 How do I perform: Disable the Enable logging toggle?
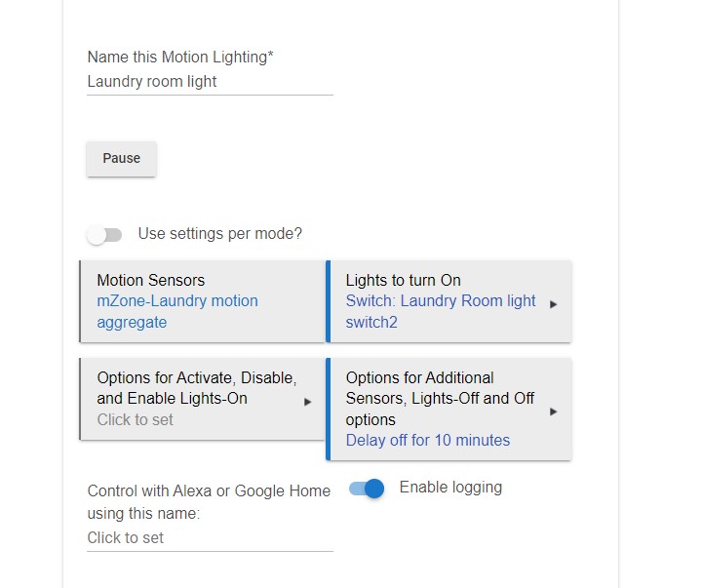(x=367, y=489)
